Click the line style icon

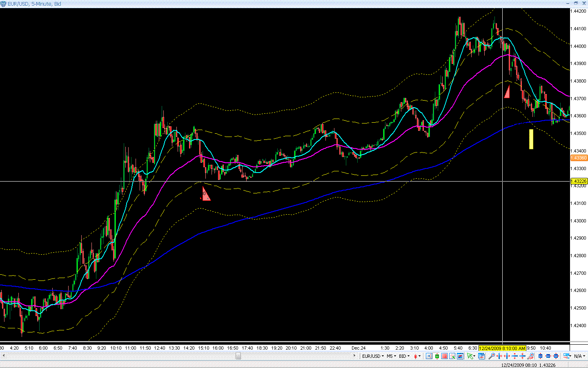pos(566,356)
